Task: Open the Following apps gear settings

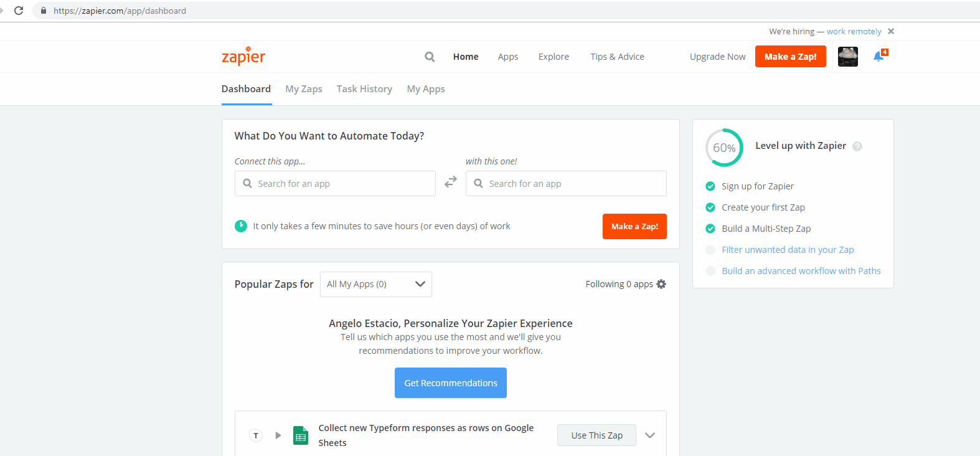Action: click(661, 284)
